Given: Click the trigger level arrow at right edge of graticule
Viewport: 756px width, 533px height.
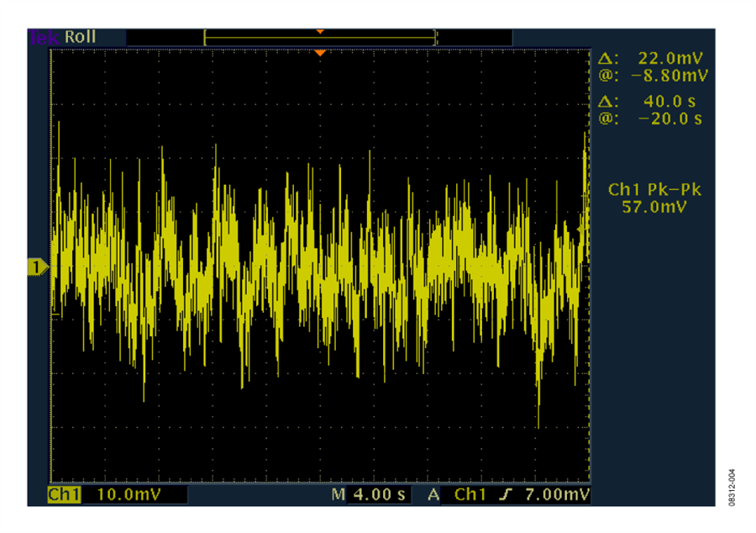Looking at the screenshot, I should tap(581, 230).
